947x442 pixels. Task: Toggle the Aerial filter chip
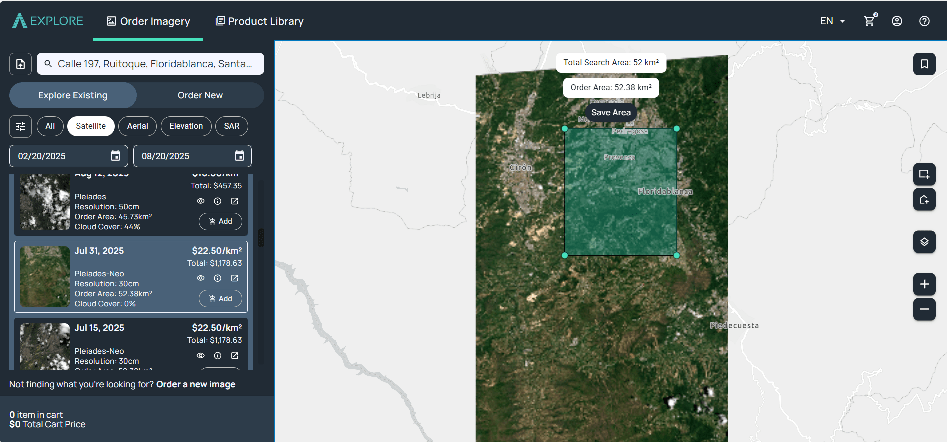coord(135,126)
